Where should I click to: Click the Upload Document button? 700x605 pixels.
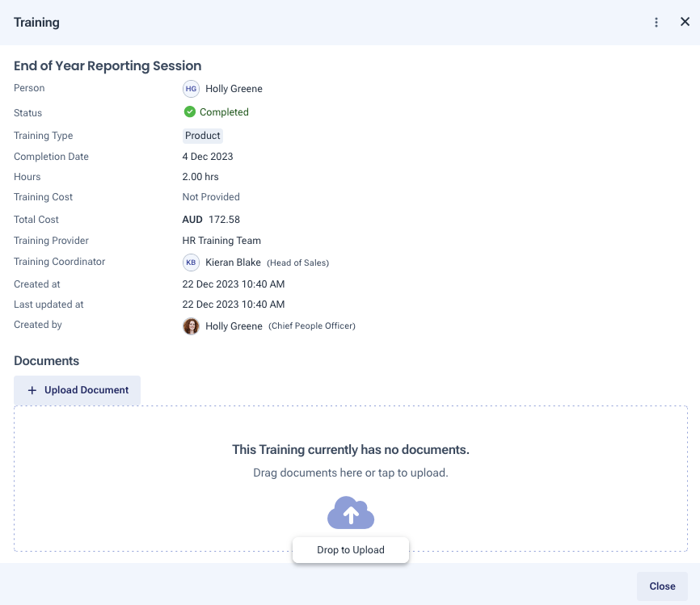pyautogui.click(x=77, y=390)
